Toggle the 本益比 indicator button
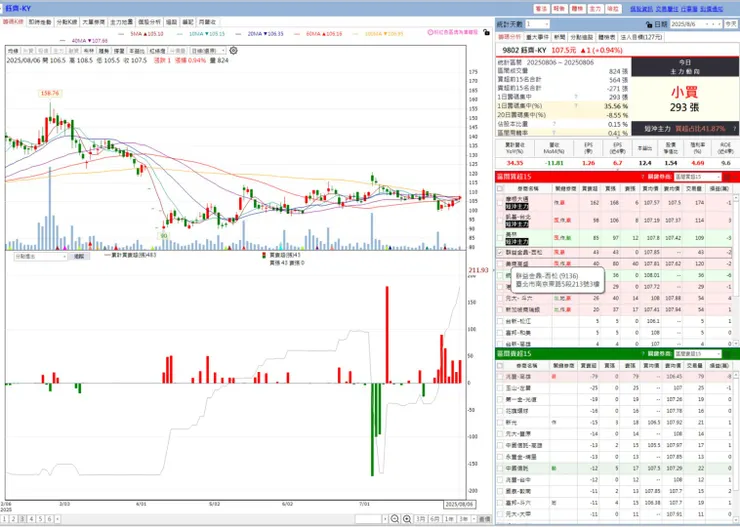The height and width of the screenshot is (527, 740). tap(137, 51)
